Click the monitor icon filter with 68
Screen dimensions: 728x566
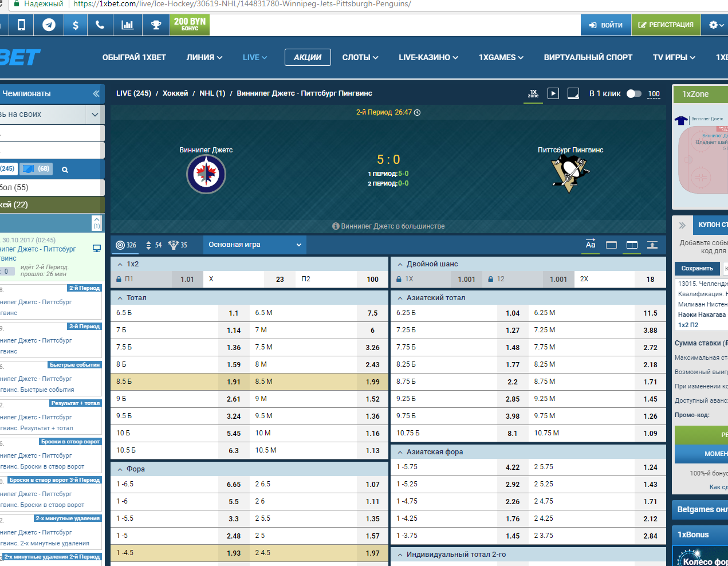36,169
